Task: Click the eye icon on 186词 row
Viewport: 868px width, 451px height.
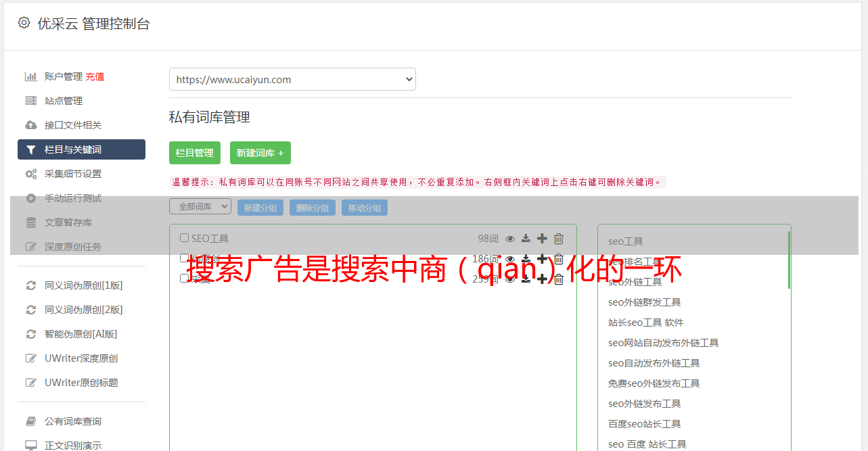Action: [510, 259]
